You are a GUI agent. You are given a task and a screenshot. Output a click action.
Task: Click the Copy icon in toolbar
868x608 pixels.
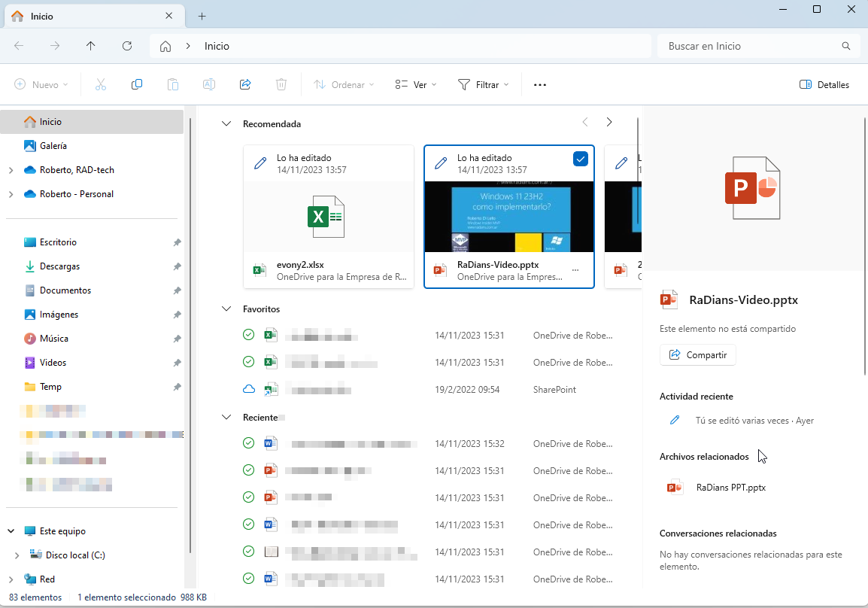(137, 85)
